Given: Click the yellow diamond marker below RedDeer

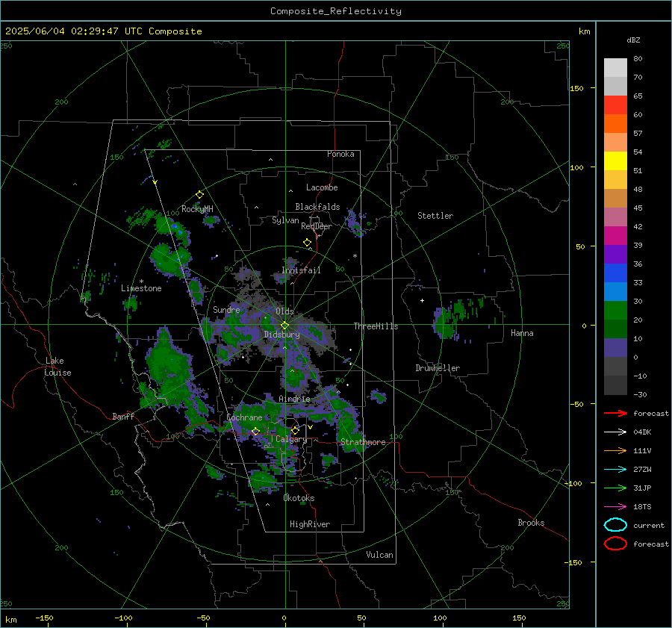Looking at the screenshot, I should [x=308, y=243].
